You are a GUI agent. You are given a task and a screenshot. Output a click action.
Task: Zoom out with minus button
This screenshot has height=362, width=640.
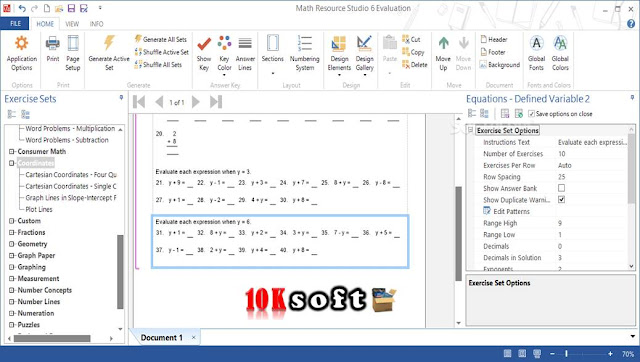tap(552, 354)
